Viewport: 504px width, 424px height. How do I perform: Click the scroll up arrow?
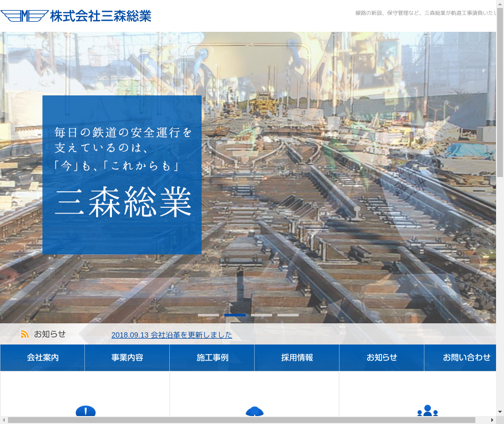click(x=500, y=4)
